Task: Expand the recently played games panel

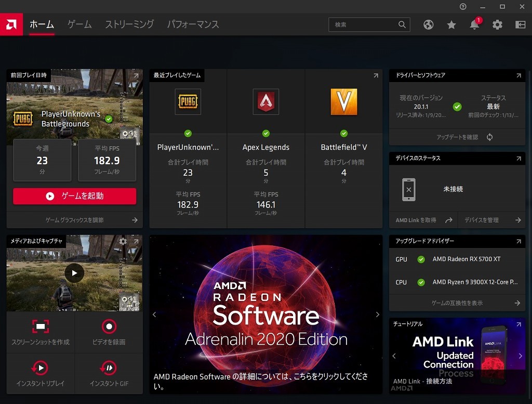Action: (x=376, y=76)
